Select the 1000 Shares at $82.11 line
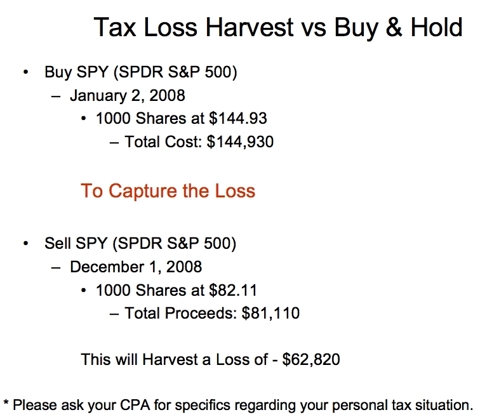Screen dimensions: 480x417 click(x=176, y=290)
